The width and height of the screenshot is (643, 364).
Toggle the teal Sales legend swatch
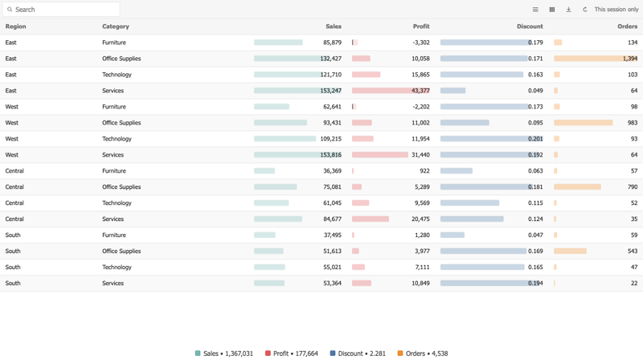[198, 354]
